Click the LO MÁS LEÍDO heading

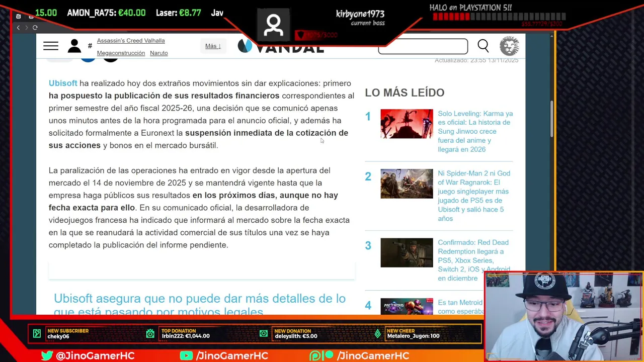(x=405, y=93)
